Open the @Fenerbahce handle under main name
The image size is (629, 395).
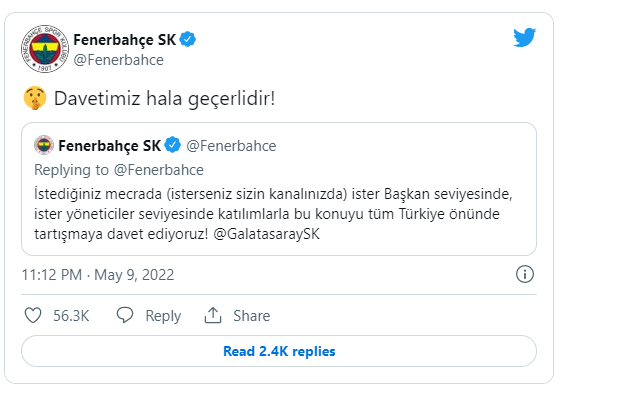(118, 60)
